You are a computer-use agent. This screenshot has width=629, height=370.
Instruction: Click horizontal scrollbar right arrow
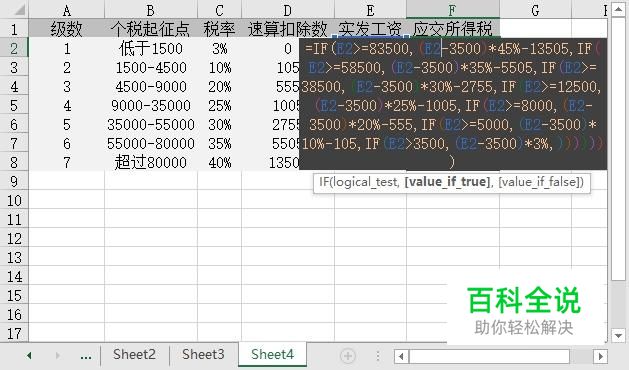point(601,356)
